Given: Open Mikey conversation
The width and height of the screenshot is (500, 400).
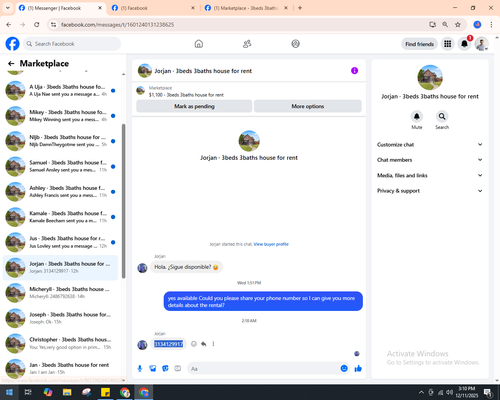Looking at the screenshot, I should pos(60,116).
